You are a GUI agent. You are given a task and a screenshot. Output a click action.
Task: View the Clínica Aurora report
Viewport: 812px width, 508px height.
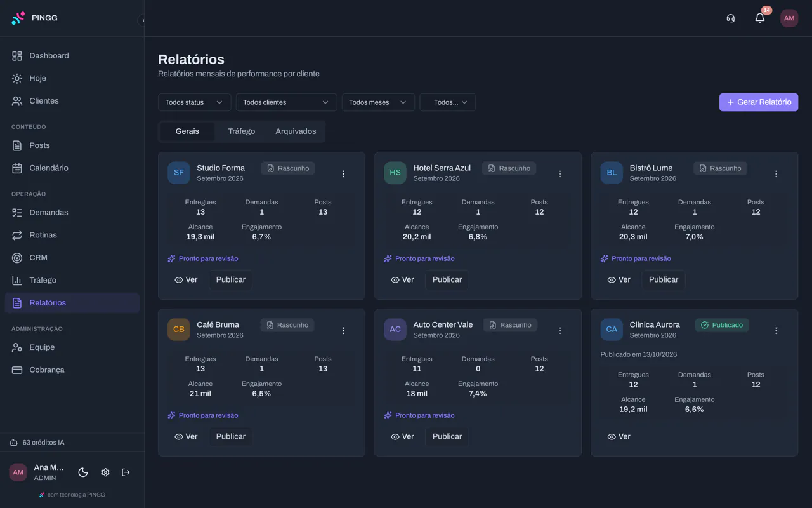pyautogui.click(x=619, y=437)
